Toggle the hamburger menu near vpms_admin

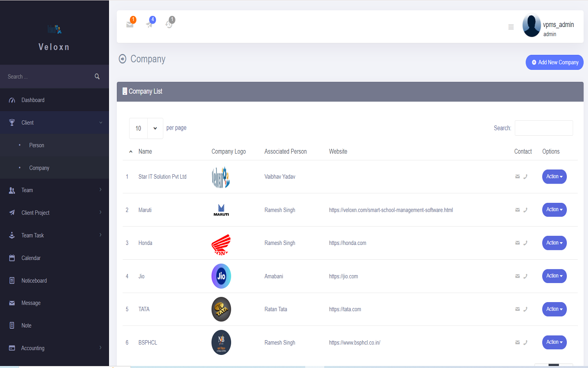pyautogui.click(x=511, y=27)
